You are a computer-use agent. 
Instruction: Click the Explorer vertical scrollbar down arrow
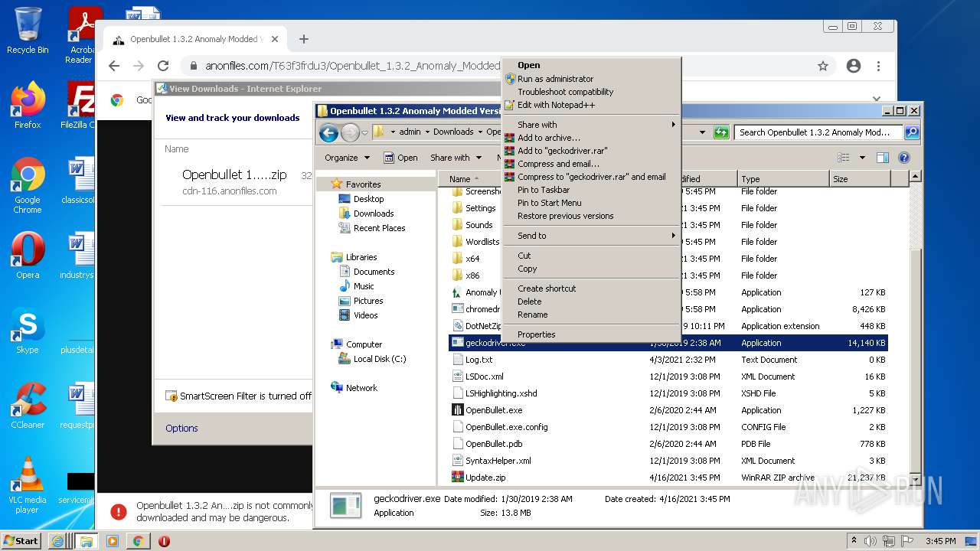(x=914, y=479)
